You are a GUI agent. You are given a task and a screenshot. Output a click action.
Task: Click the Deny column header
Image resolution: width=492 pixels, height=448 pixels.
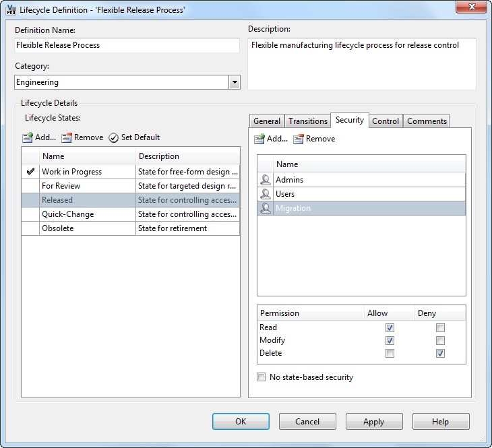(x=440, y=313)
